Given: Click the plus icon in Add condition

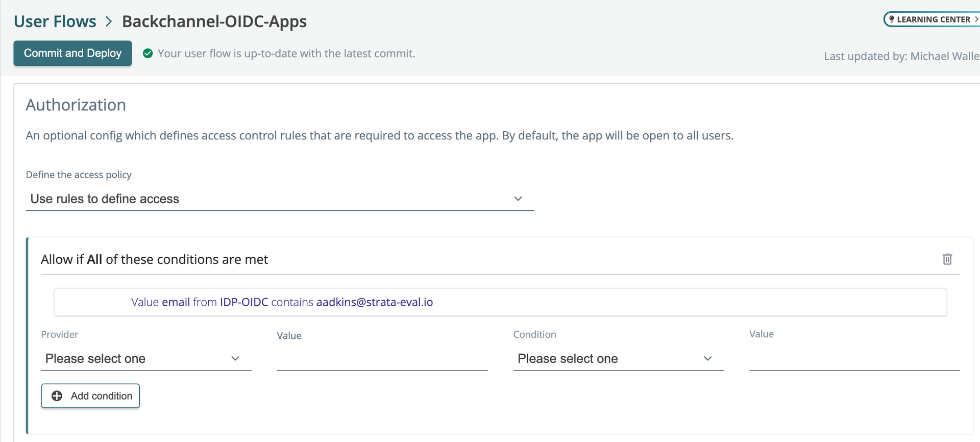Looking at the screenshot, I should click(x=57, y=396).
